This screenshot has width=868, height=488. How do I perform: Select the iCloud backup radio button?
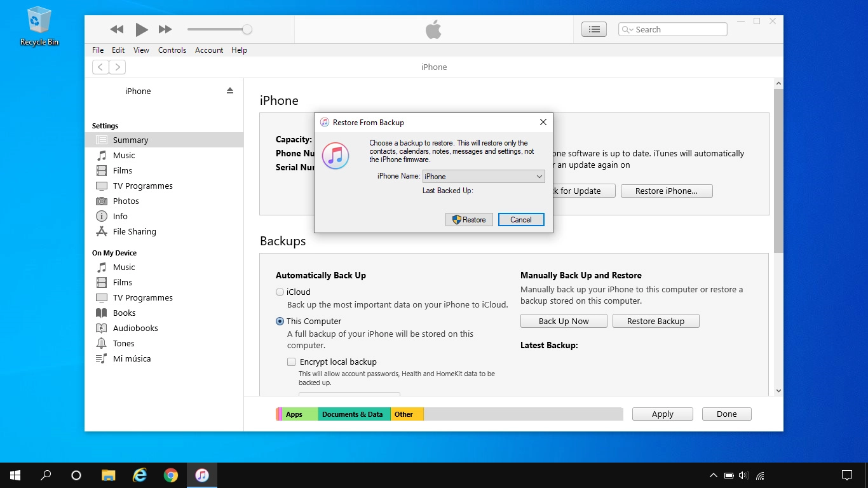pyautogui.click(x=280, y=292)
